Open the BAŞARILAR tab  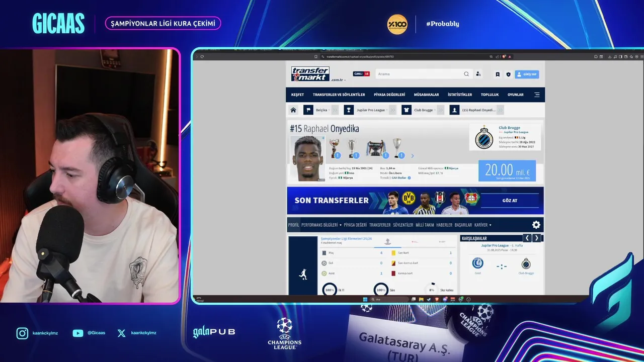point(463,225)
